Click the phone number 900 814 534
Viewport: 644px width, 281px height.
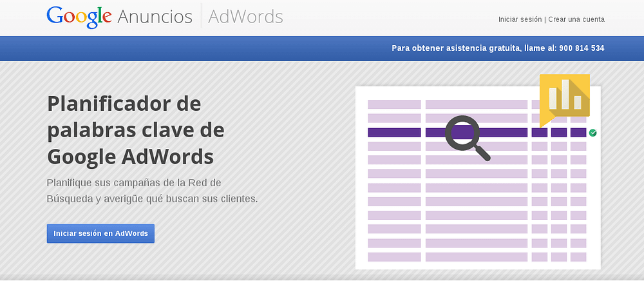(x=582, y=48)
